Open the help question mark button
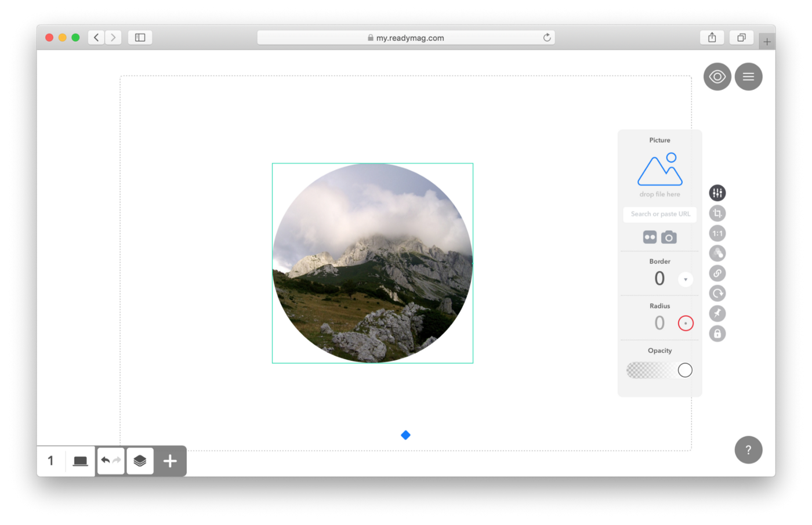The height and width of the screenshot is (525, 812). (x=748, y=450)
